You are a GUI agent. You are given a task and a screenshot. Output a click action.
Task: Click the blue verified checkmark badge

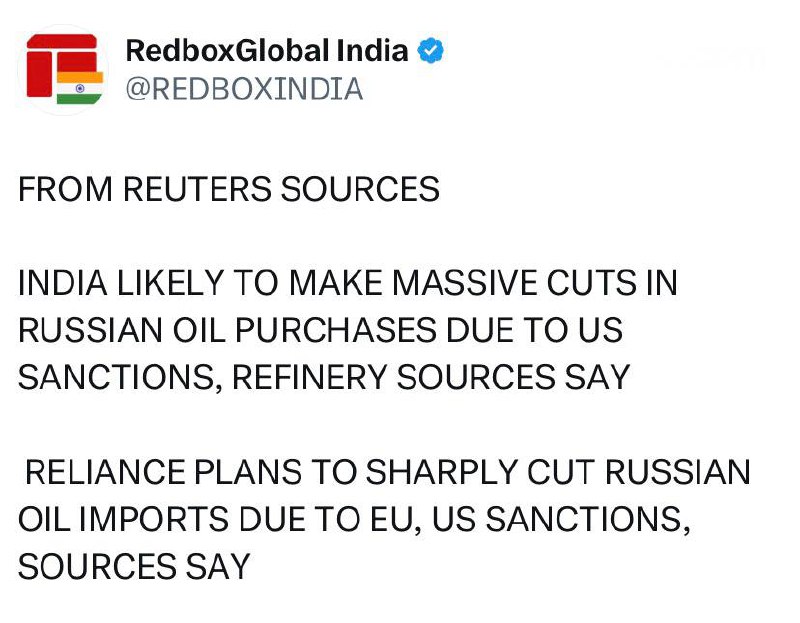click(x=431, y=51)
